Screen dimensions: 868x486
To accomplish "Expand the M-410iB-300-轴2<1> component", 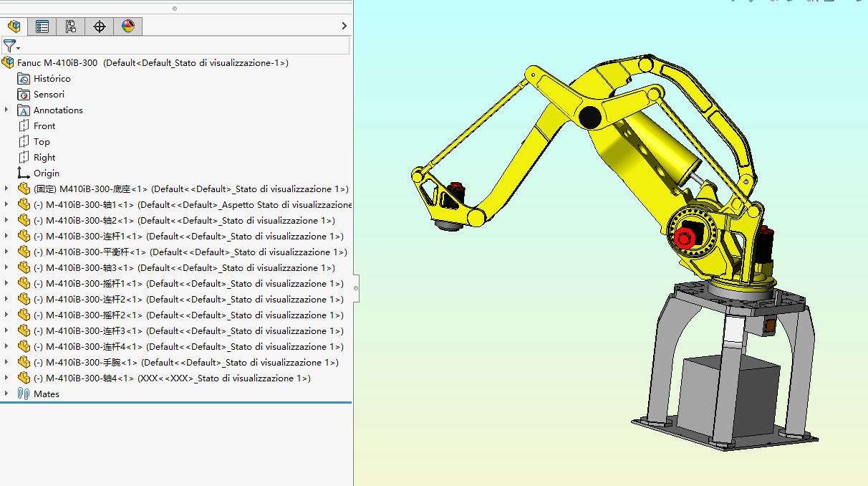I will [6, 220].
